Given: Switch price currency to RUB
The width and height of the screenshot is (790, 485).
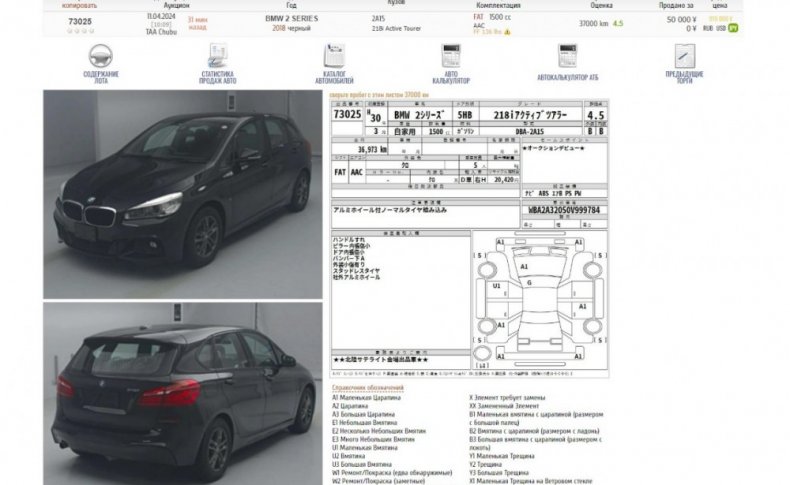Looking at the screenshot, I should coord(708,29).
